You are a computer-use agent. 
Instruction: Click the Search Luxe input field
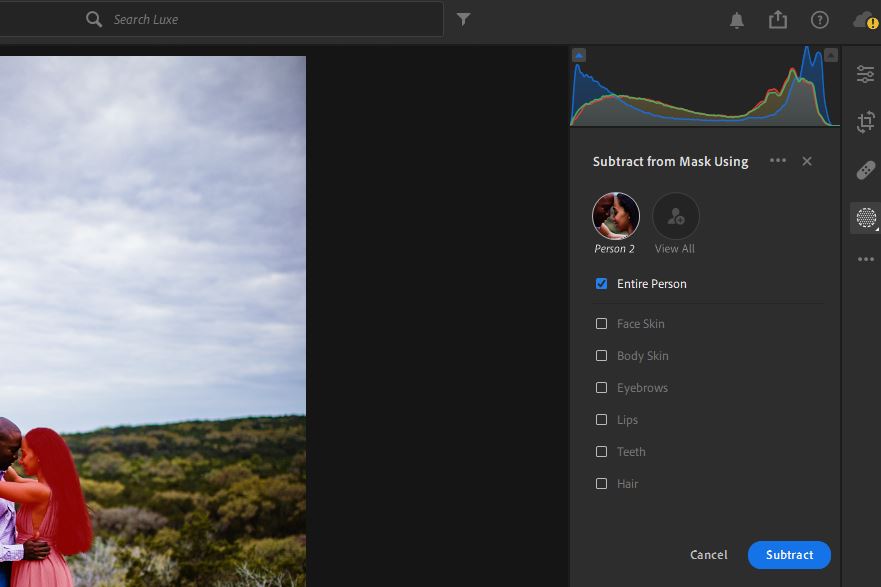click(x=270, y=19)
